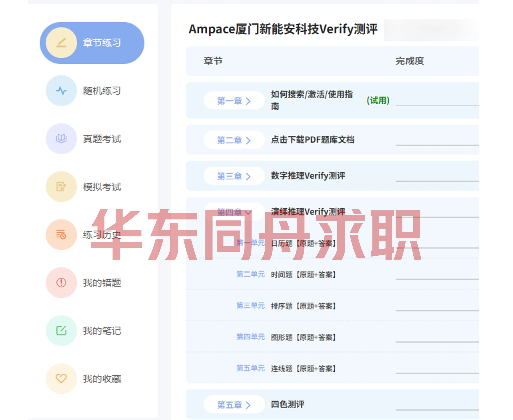Click progress bar of 图形题 unit row
The image size is (513, 420).
coord(437,342)
